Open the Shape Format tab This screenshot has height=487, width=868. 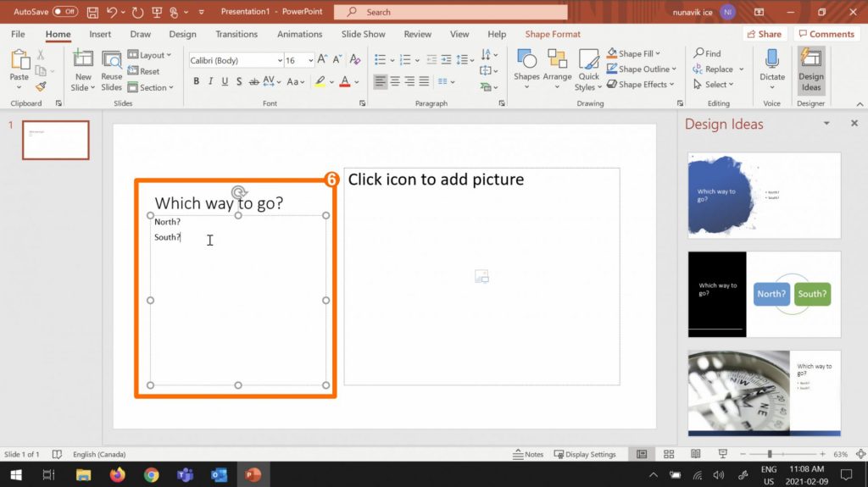click(x=553, y=34)
